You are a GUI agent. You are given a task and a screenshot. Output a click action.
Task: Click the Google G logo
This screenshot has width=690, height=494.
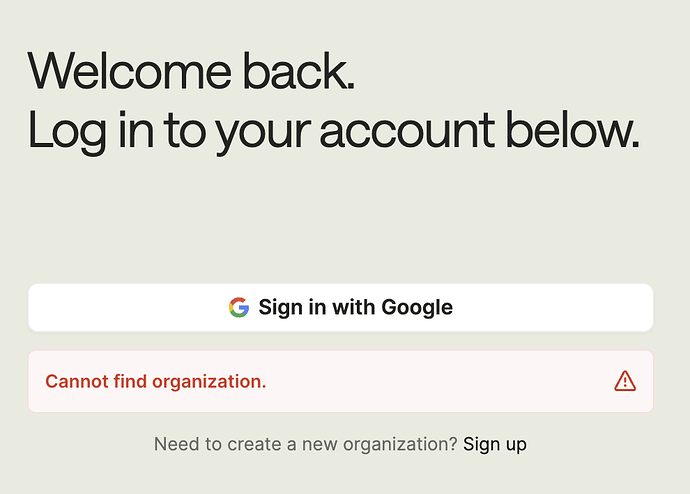239,307
